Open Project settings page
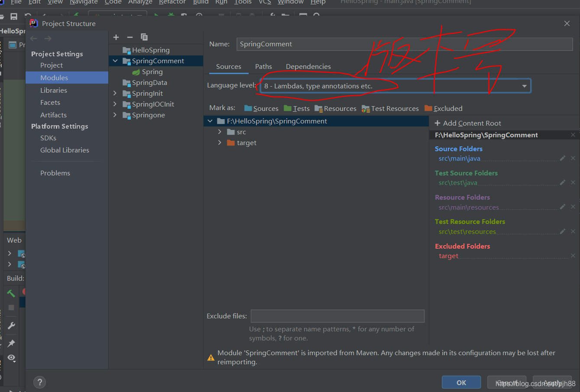This screenshot has width=580, height=392. point(52,65)
